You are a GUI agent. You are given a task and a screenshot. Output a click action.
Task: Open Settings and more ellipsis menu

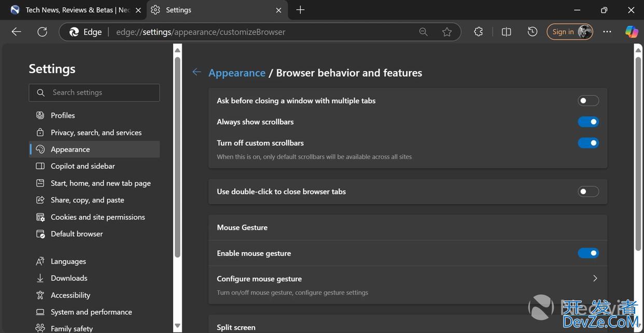point(607,32)
